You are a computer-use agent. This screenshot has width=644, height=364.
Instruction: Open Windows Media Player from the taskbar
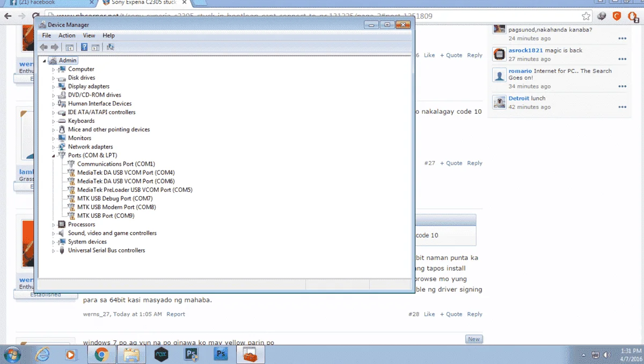click(70, 354)
